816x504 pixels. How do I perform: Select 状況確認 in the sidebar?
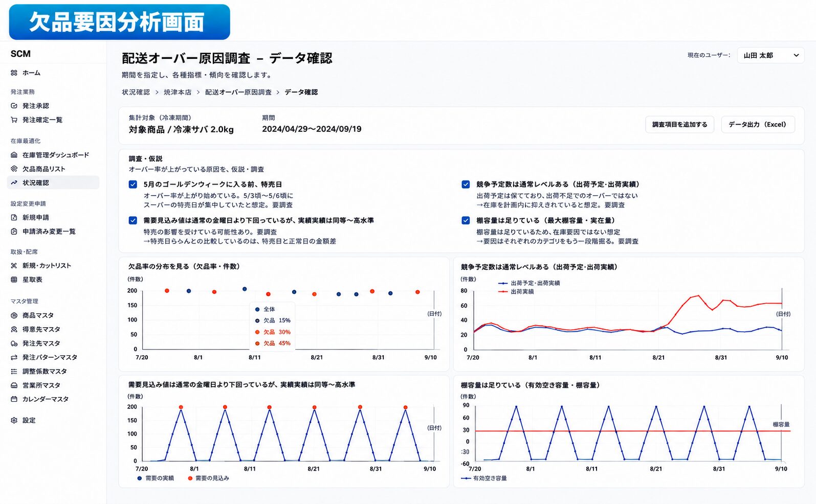(53, 182)
